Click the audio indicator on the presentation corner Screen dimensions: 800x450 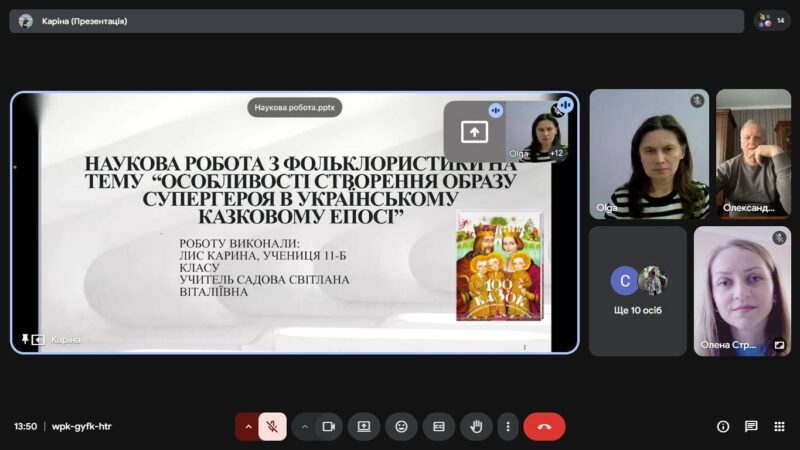(565, 105)
